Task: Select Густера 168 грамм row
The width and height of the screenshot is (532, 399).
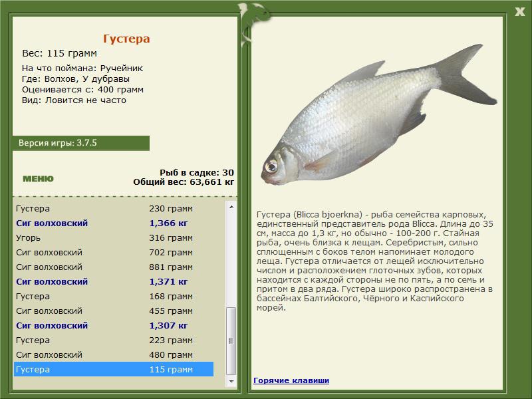Action: coord(114,296)
